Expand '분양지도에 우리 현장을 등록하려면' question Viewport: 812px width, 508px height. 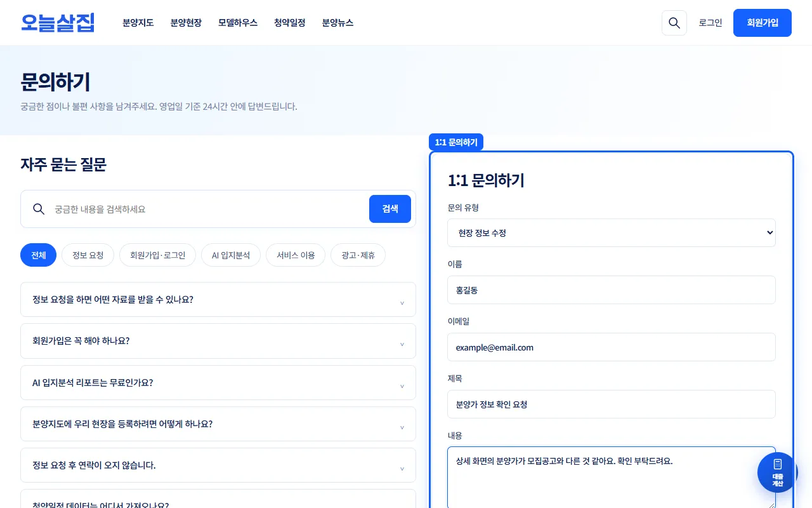pos(218,424)
